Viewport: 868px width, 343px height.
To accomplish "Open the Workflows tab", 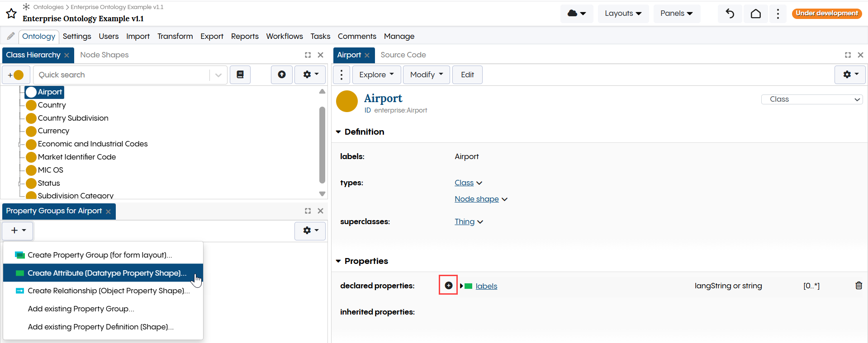I will click(285, 36).
